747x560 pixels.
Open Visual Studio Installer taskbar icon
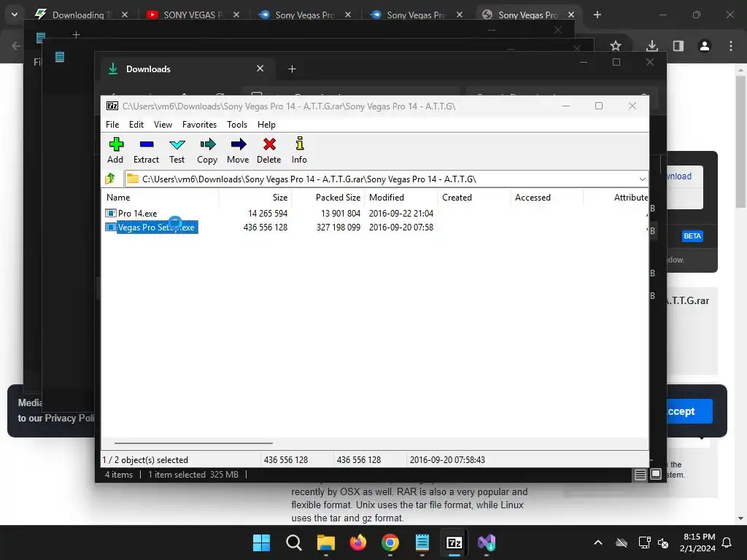[487, 542]
